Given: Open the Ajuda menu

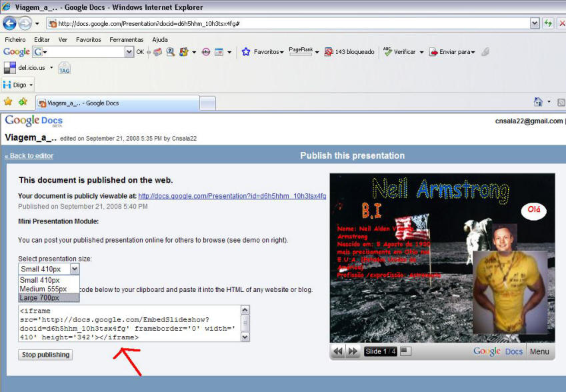Looking at the screenshot, I should click(x=160, y=40).
